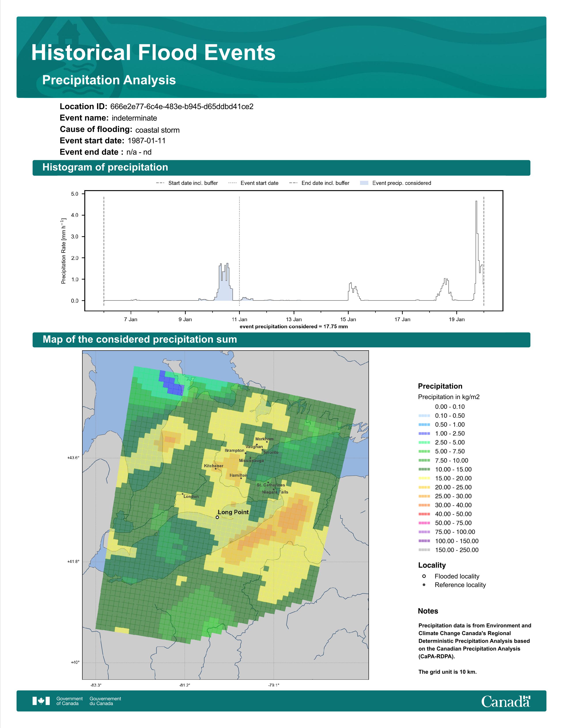Click 'End date incl. buffer' legend entry
The image size is (563, 728).
pos(319,183)
